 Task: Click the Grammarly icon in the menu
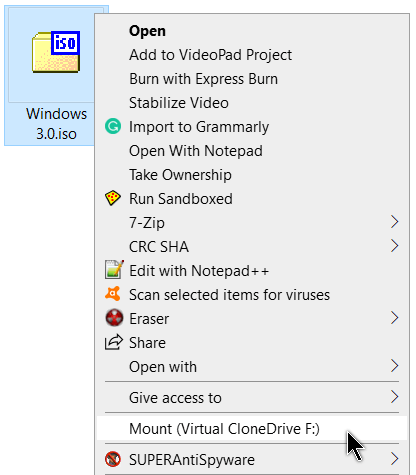[113, 127]
